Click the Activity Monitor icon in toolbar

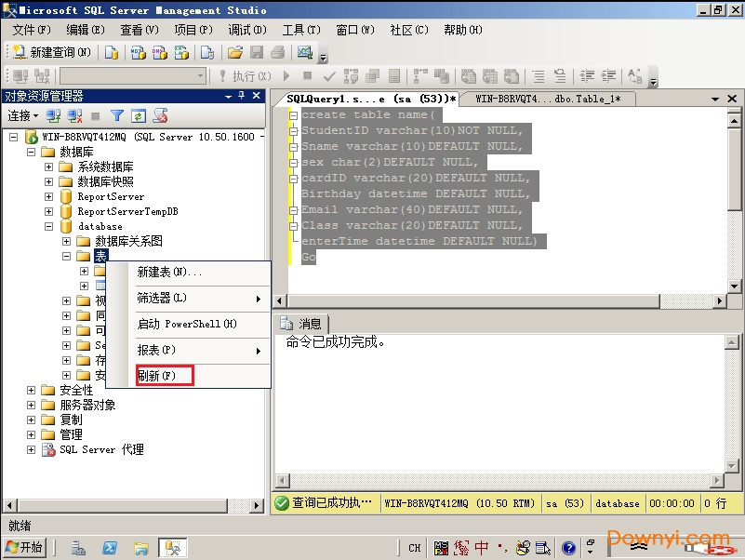tap(304, 52)
